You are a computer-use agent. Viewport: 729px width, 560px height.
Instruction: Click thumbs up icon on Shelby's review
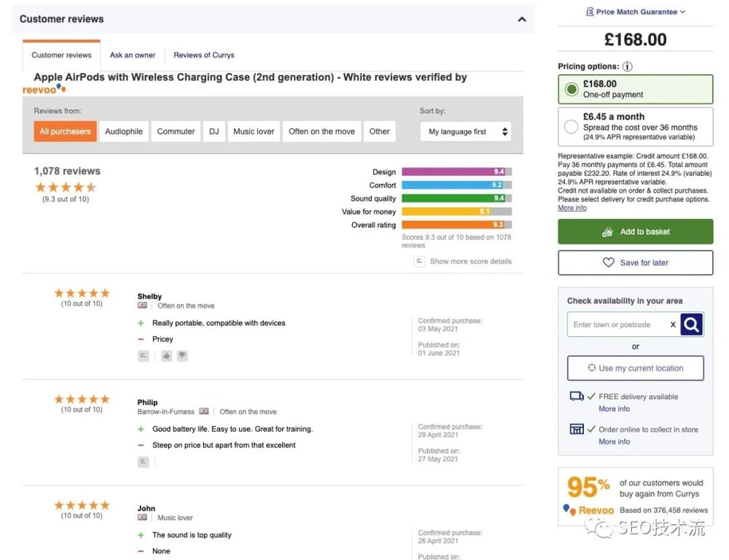point(166,356)
